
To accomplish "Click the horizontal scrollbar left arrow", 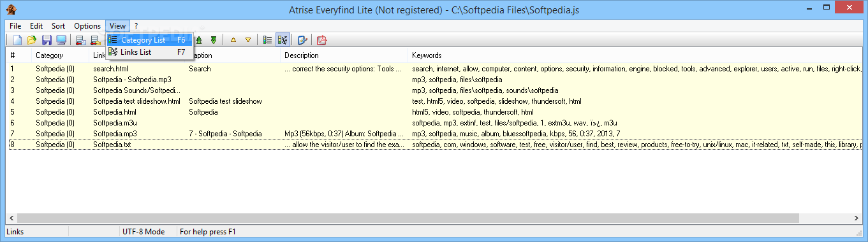I will click(x=11, y=218).
